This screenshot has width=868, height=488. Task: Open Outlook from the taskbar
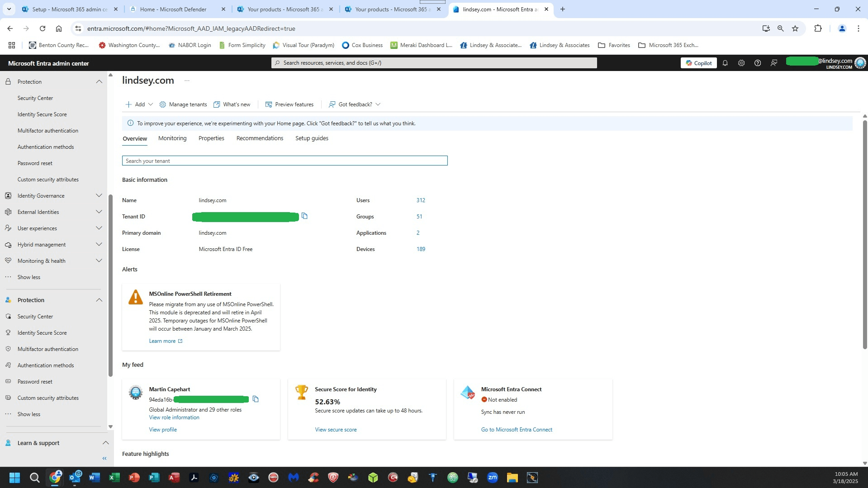click(75, 477)
